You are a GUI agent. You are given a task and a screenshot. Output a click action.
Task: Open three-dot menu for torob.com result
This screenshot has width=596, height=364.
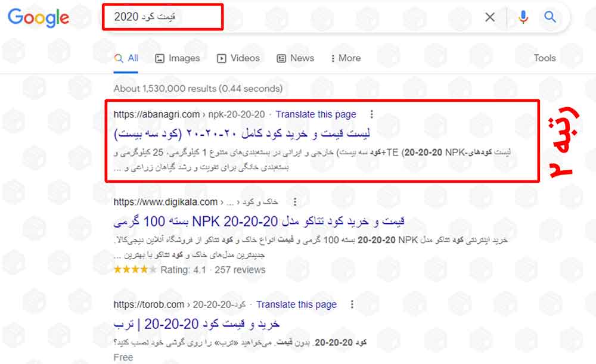coord(352,304)
